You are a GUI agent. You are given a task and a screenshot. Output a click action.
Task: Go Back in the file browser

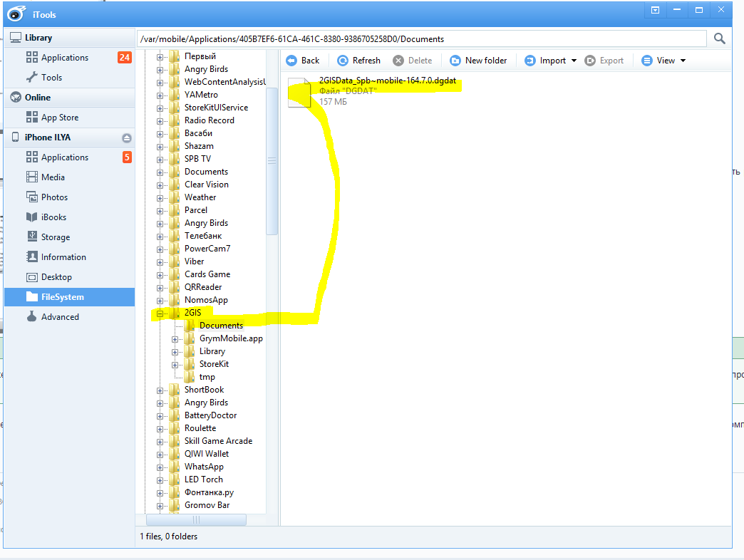click(303, 61)
